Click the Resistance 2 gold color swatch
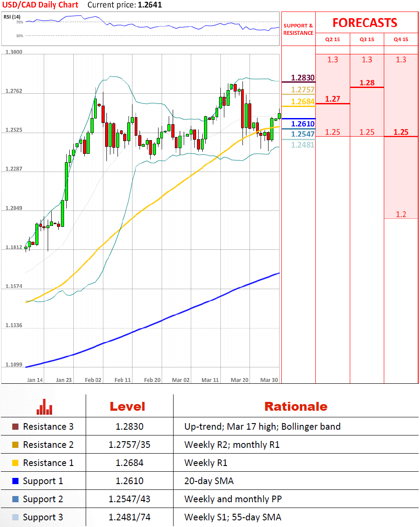420x527 pixels. (15, 445)
